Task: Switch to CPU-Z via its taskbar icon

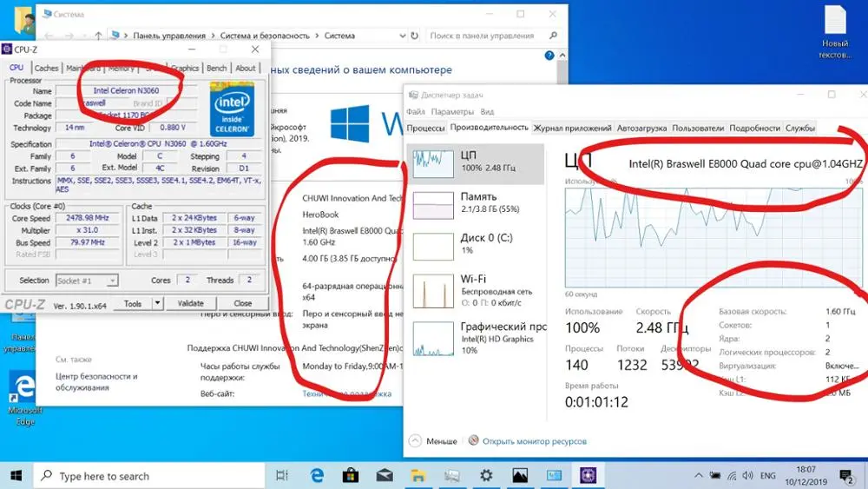Action: click(x=588, y=475)
